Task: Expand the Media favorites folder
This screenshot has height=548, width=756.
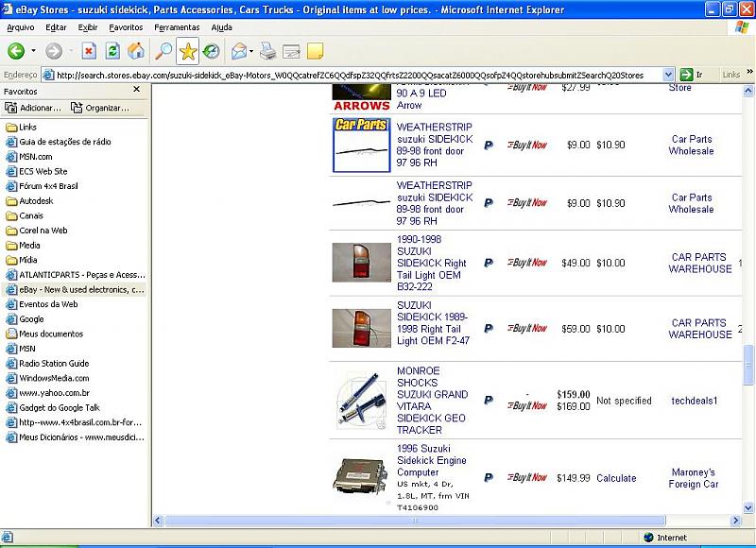Action: [23, 246]
